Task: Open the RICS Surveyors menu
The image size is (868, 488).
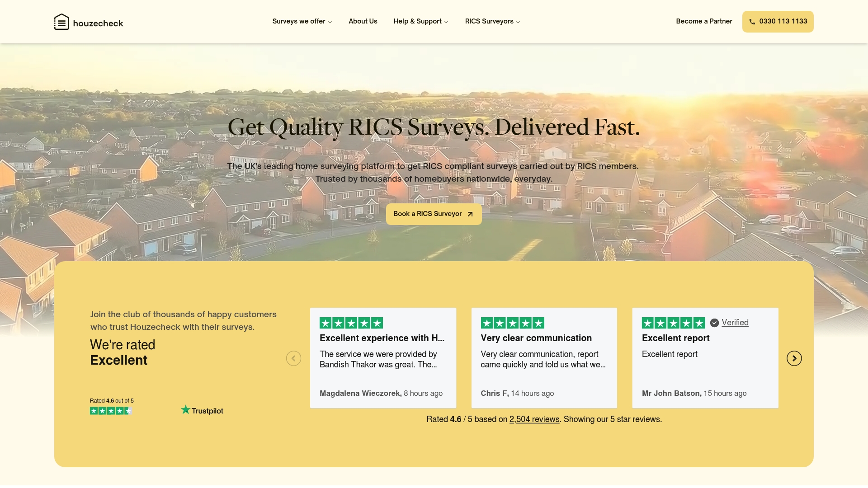Action: pyautogui.click(x=492, y=21)
